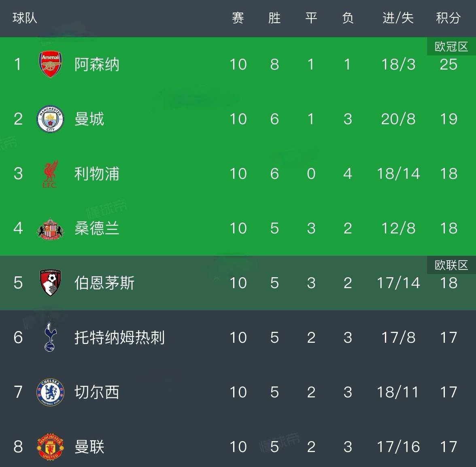Click the Arsenal club crest
Screen dimensions: 476x467
coord(50,64)
